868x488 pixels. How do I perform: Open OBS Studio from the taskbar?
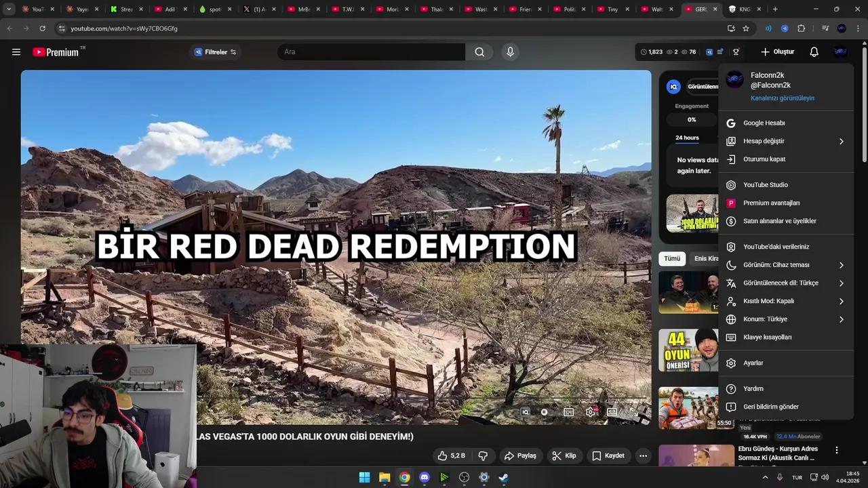pyautogui.click(x=464, y=477)
